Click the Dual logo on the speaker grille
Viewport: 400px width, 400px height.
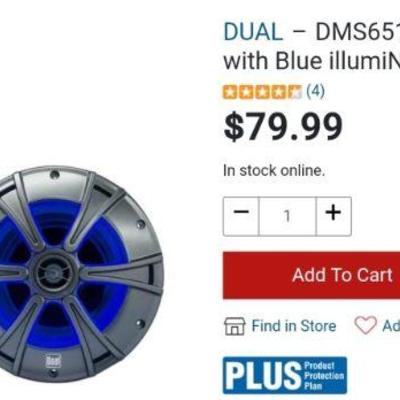53,361
